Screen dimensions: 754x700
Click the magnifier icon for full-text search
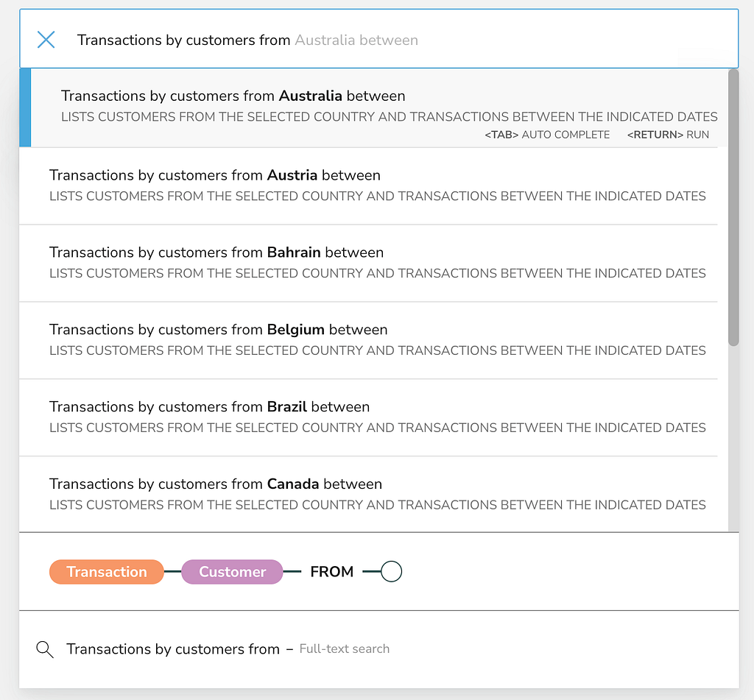tap(45, 649)
